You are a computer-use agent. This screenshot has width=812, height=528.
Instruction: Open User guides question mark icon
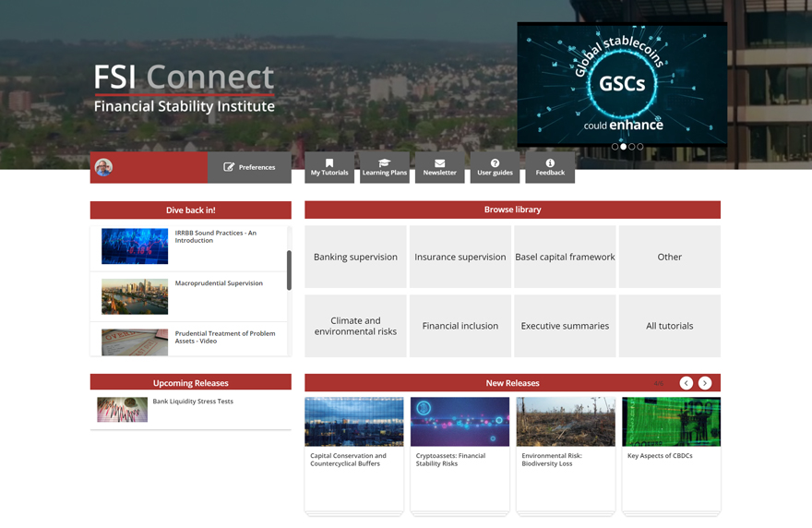coord(495,163)
